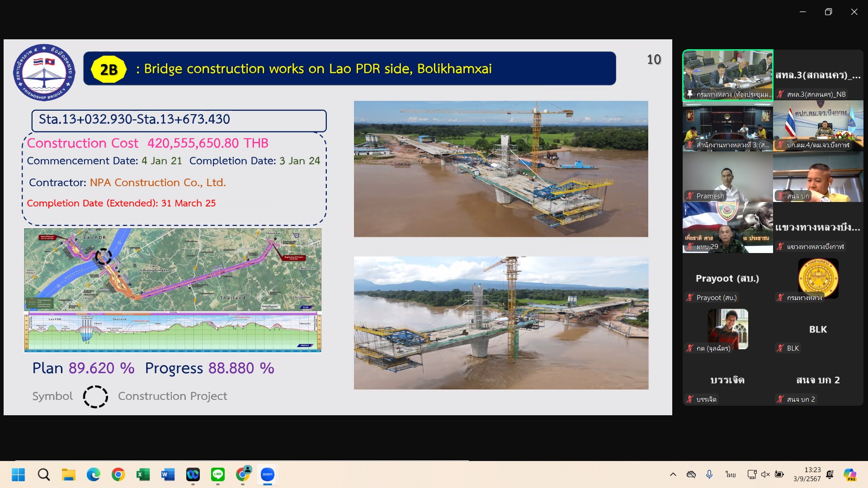The image size is (868, 488).
Task: Click the microphone icon in the system tray
Action: (x=709, y=474)
